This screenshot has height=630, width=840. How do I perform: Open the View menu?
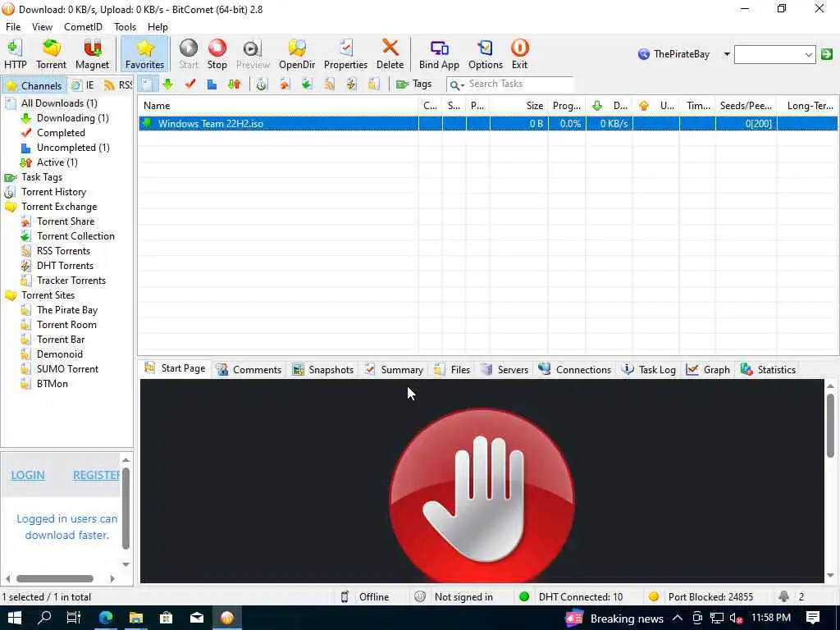pos(42,27)
